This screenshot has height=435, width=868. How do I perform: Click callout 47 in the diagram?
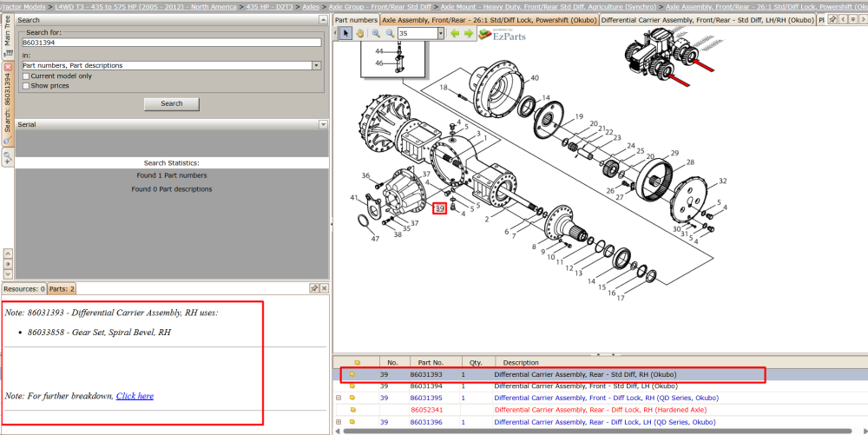click(375, 239)
